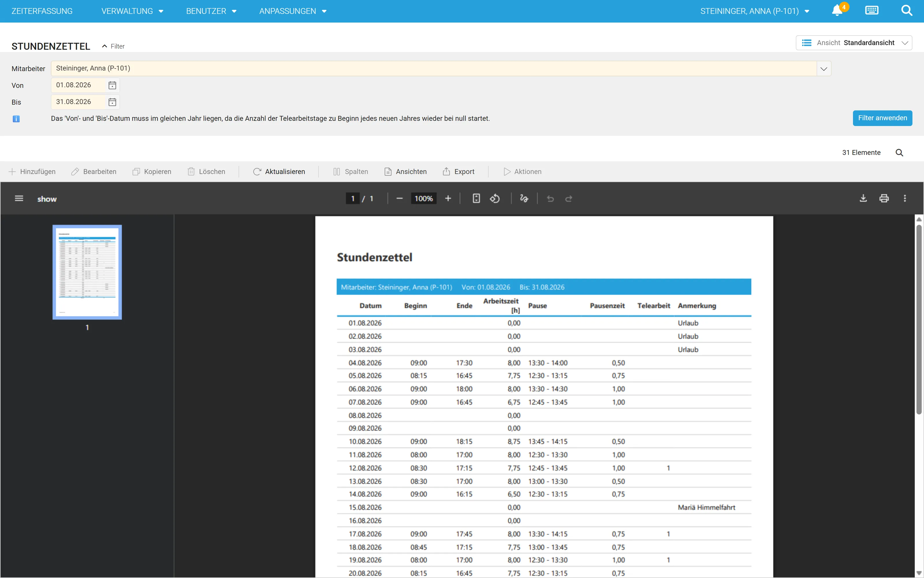The height and width of the screenshot is (578, 924).
Task: Open calendar picker for Von date
Action: pos(112,85)
